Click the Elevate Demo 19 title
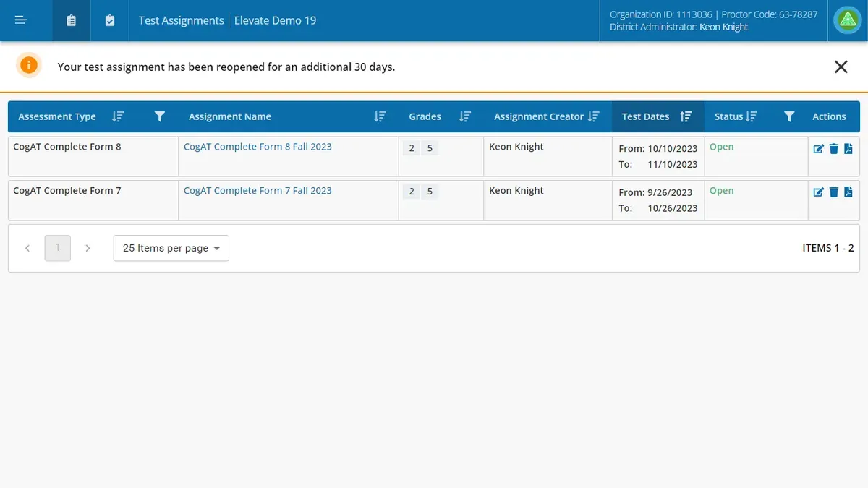This screenshot has width=868, height=488. 276,20
